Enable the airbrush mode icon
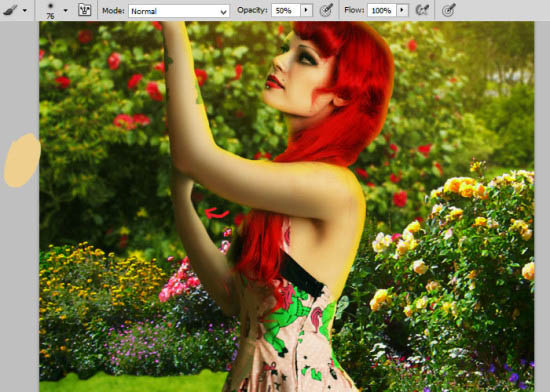The height and width of the screenshot is (392, 550). click(422, 10)
